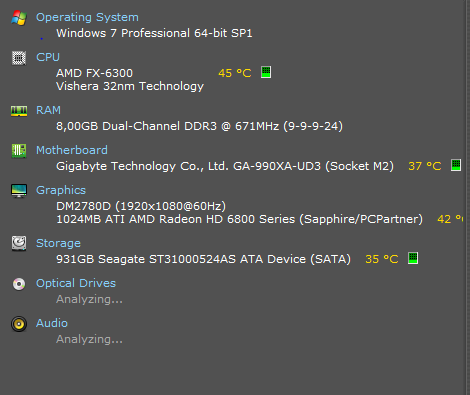Screen dimensions: 470x395
Task: Click the Motherboard circuit icon
Action: click(19, 151)
